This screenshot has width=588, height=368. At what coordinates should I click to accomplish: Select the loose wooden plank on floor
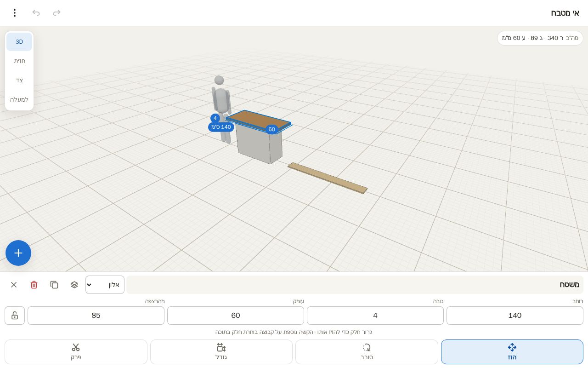point(328,178)
